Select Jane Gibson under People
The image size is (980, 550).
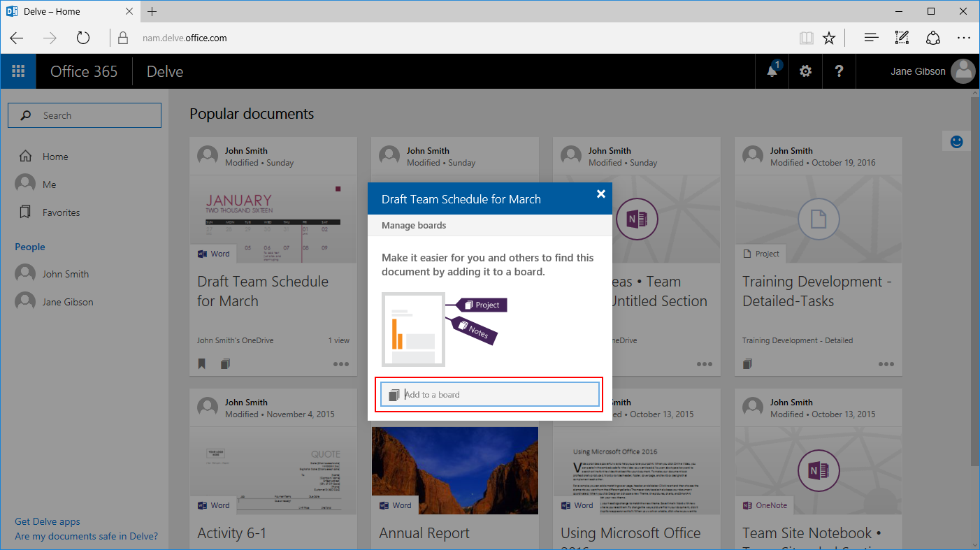click(x=55, y=302)
